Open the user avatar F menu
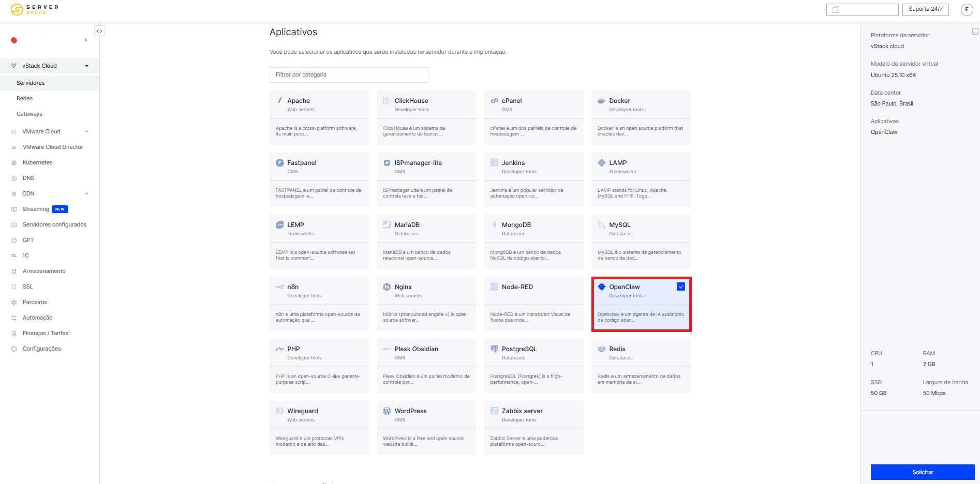Image resolution: width=980 pixels, height=484 pixels. (967, 9)
